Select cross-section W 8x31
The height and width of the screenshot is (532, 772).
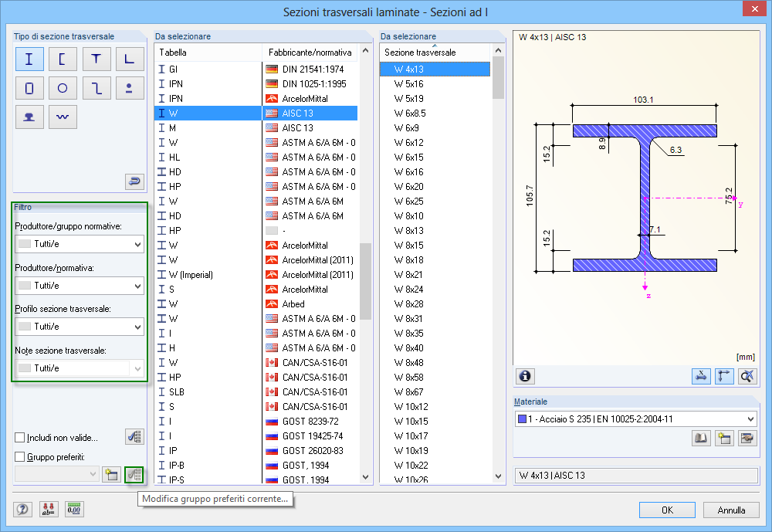[435, 318]
